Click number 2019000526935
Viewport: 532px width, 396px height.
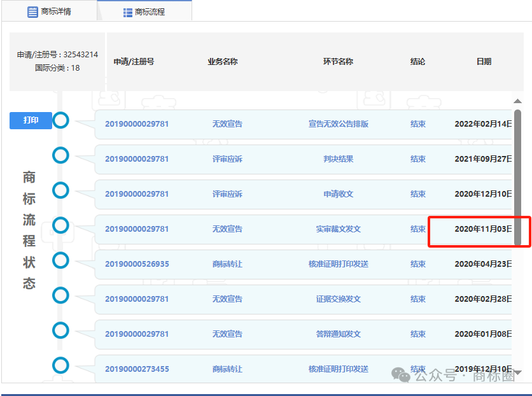click(x=137, y=264)
